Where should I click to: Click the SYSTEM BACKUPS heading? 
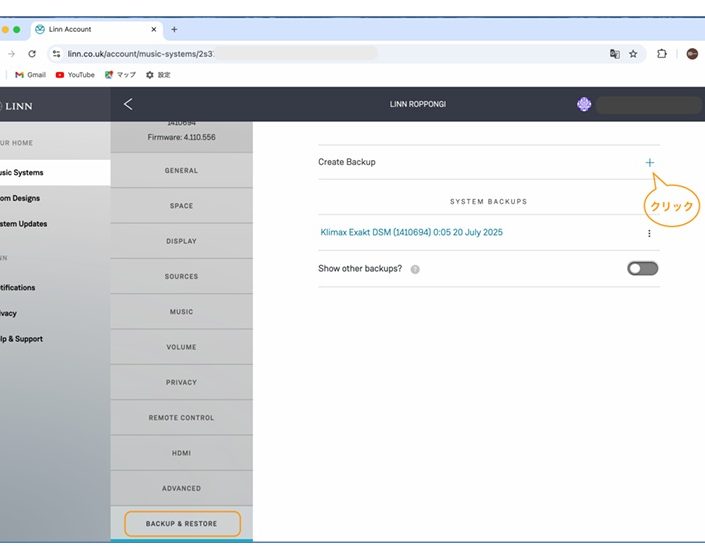point(489,201)
